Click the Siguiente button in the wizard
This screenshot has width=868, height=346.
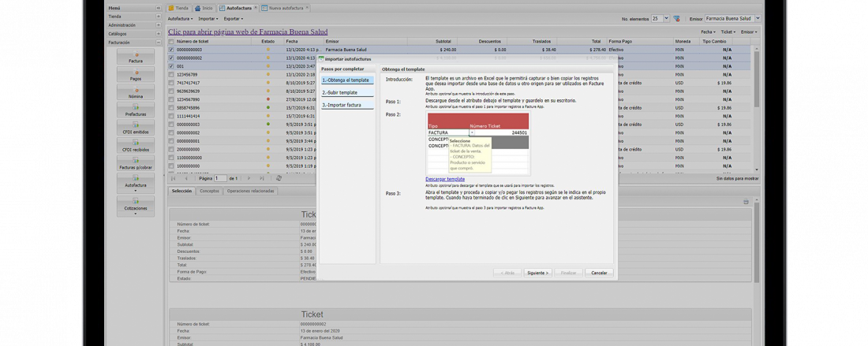[537, 273]
